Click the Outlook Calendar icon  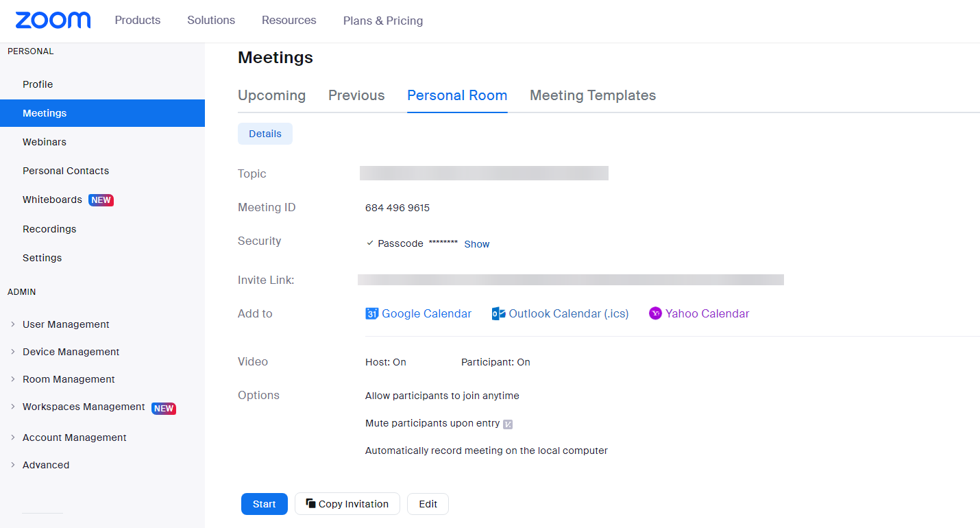(498, 314)
